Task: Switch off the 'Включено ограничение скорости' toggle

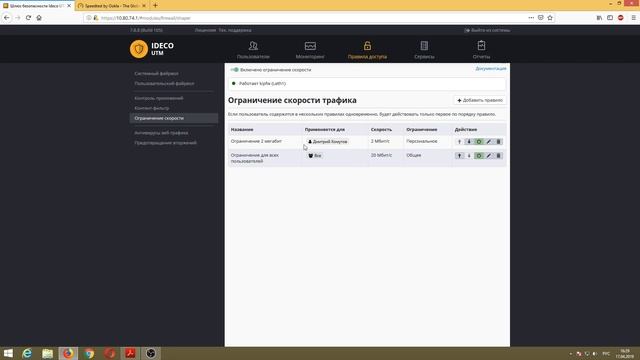Action: tap(234, 70)
